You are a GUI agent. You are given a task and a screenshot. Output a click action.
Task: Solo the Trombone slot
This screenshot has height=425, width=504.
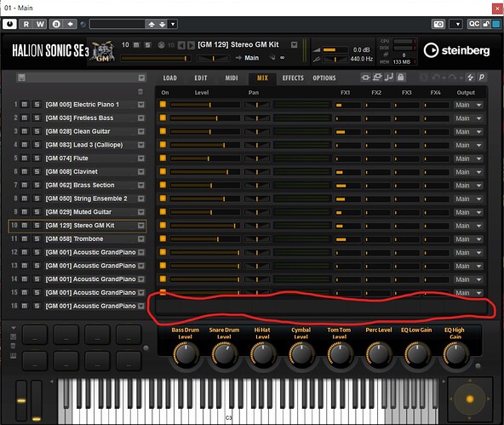click(37, 238)
